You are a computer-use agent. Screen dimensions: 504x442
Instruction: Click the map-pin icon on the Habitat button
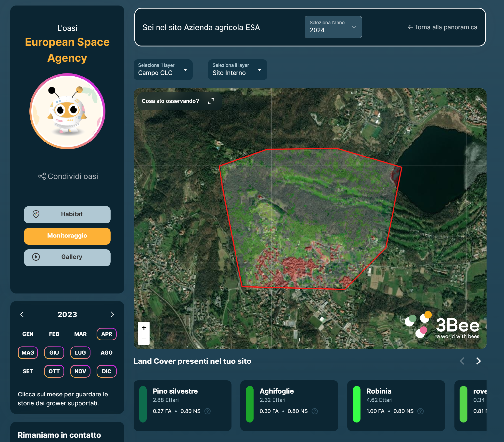pyautogui.click(x=36, y=214)
